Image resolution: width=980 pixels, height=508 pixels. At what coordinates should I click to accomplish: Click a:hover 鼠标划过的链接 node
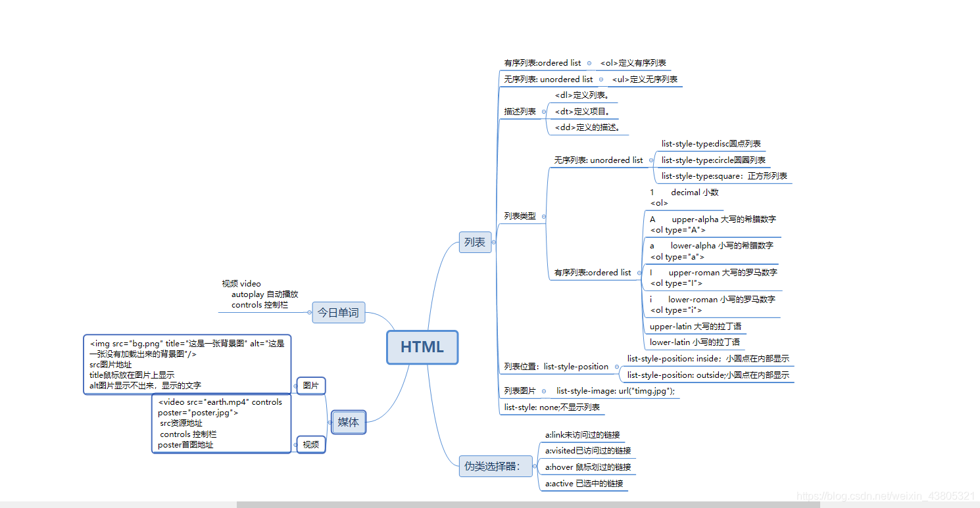tap(588, 467)
